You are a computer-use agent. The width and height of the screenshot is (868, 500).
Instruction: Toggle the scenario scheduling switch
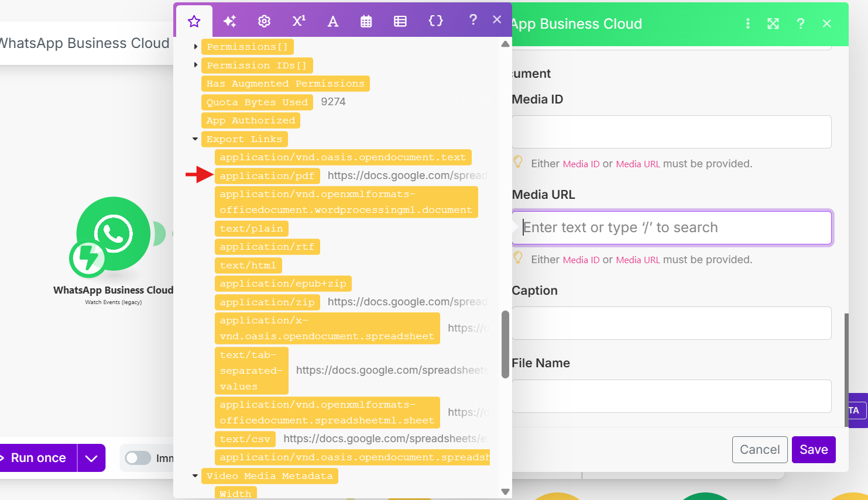click(138, 458)
